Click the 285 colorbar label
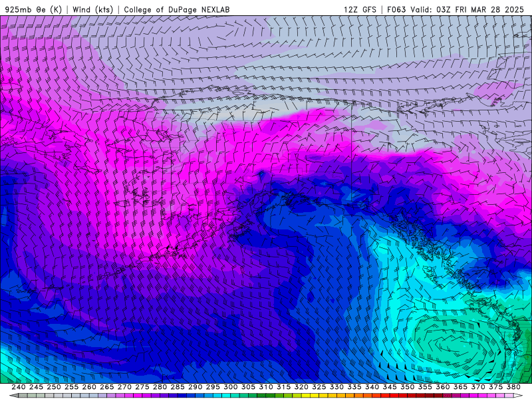This screenshot has width=532, height=399. point(177,387)
